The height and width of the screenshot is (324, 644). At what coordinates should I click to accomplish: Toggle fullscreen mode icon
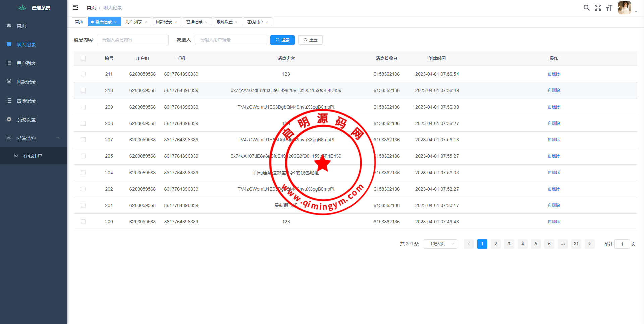(598, 8)
